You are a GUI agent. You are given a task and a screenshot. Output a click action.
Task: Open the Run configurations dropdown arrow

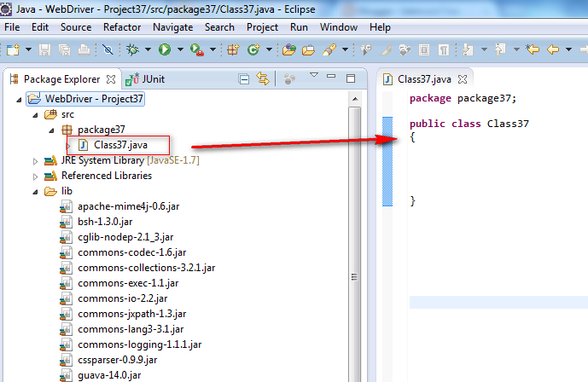[x=180, y=49]
